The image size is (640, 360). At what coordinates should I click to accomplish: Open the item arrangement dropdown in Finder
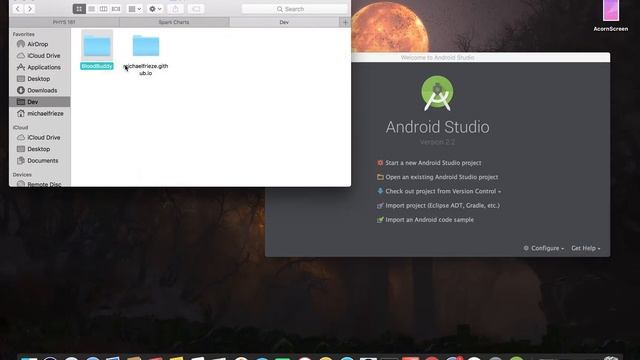coord(135,9)
